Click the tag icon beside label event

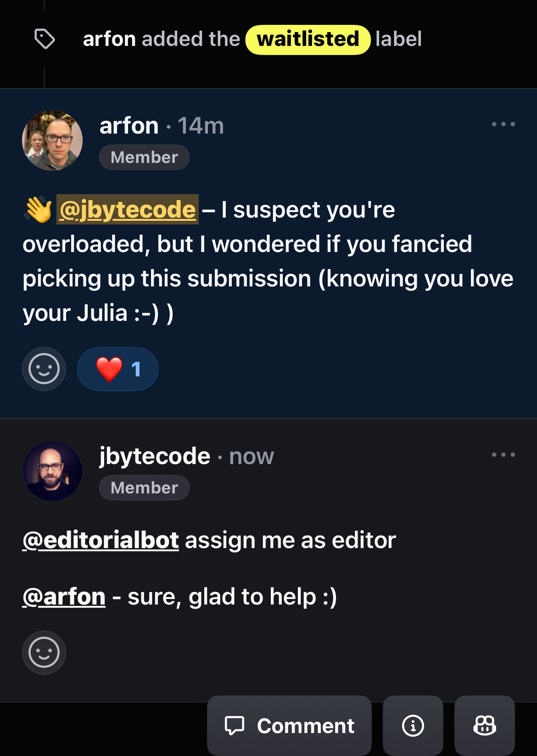[45, 39]
